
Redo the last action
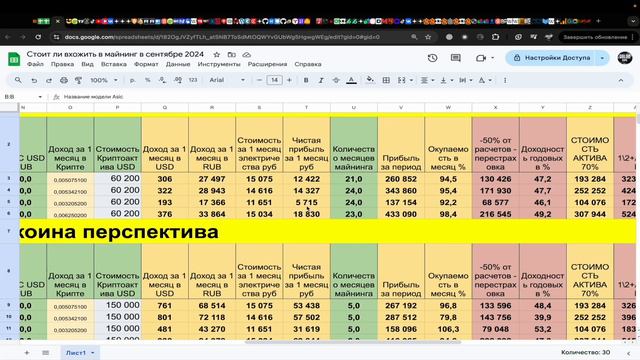[x=49, y=80]
